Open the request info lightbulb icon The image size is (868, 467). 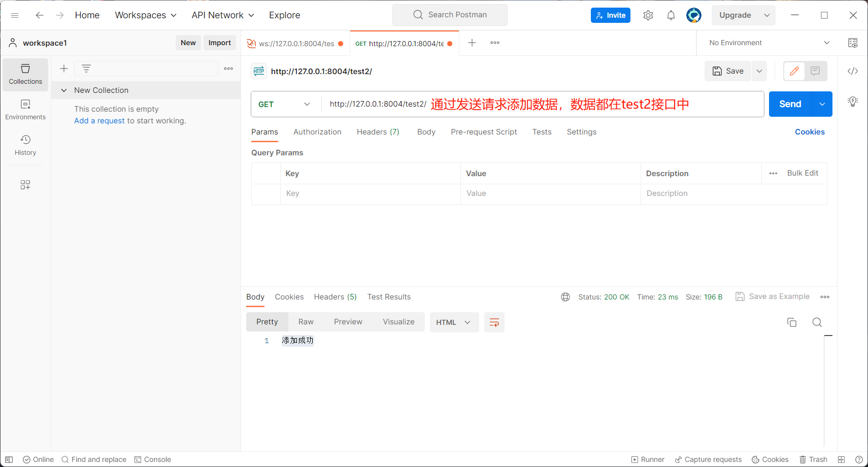point(853,101)
